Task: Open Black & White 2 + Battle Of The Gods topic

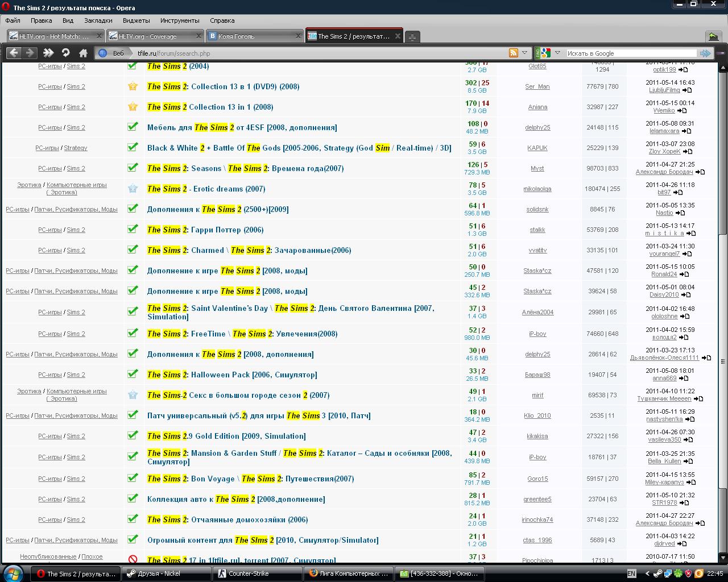Action: (299, 148)
